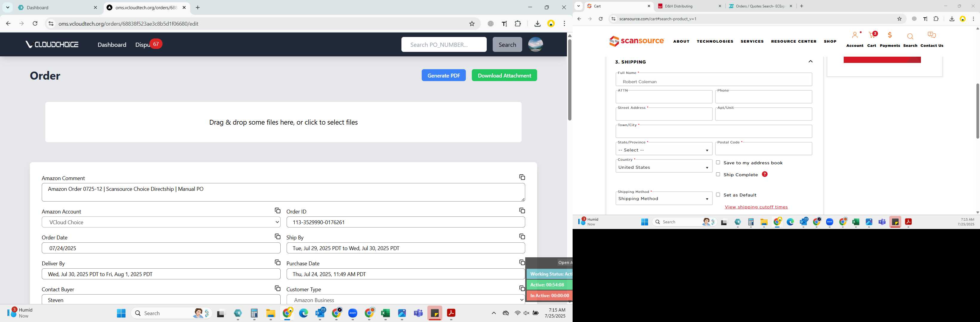Click the CloudChoice logo
This screenshot has height=322, width=980.
tap(52, 44)
